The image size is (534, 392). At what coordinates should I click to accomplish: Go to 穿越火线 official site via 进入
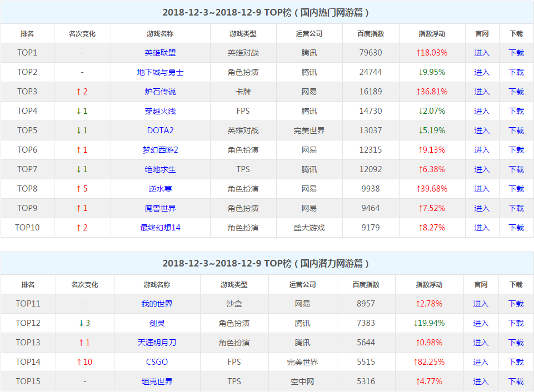(x=482, y=111)
